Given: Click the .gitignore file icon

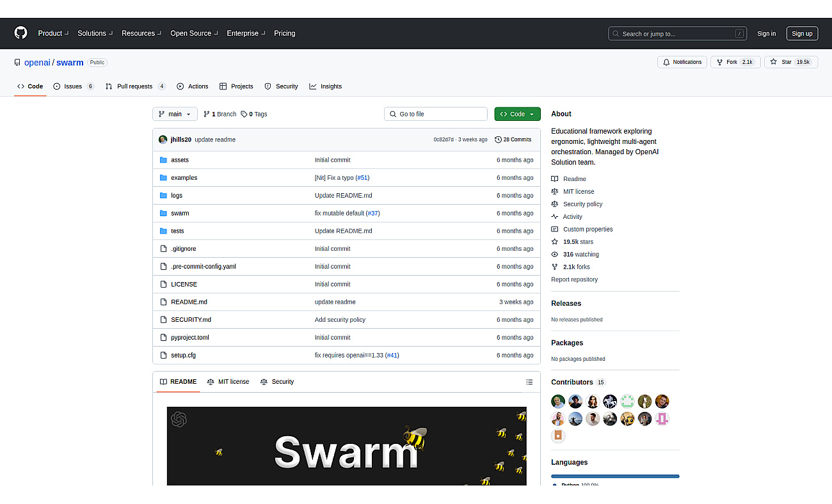Looking at the screenshot, I should click(163, 249).
